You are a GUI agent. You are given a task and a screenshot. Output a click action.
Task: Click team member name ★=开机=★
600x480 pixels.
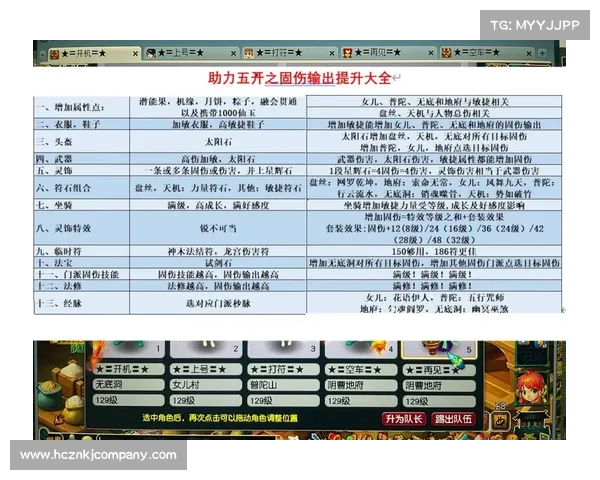(x=128, y=369)
